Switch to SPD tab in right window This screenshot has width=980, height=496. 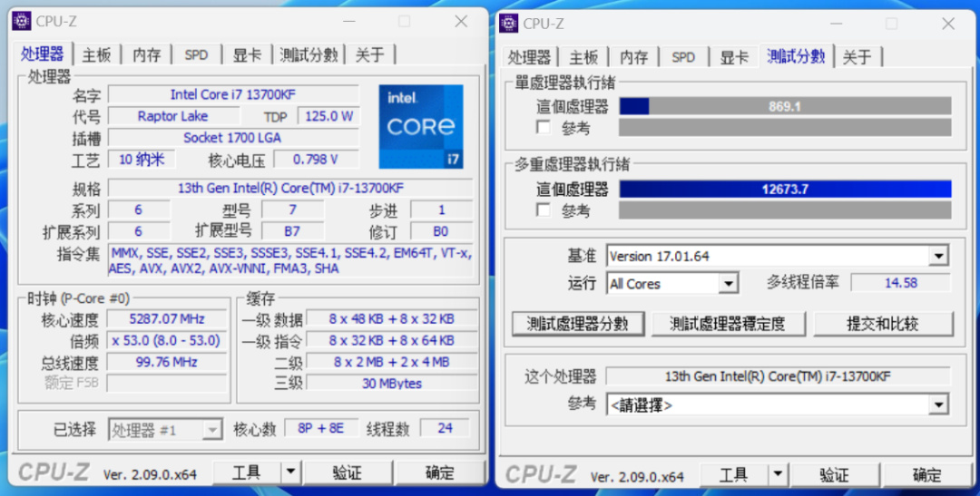tap(683, 57)
